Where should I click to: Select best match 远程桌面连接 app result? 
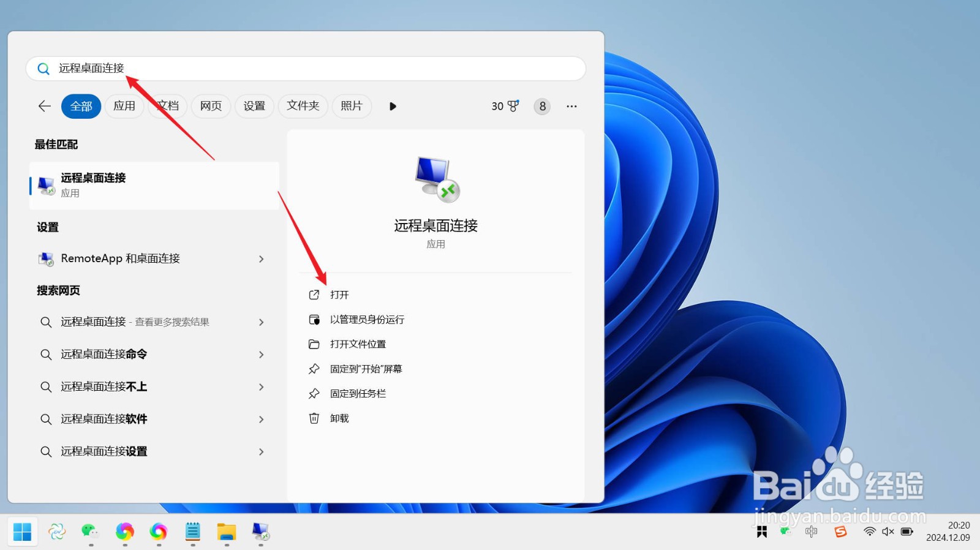pyautogui.click(x=154, y=186)
